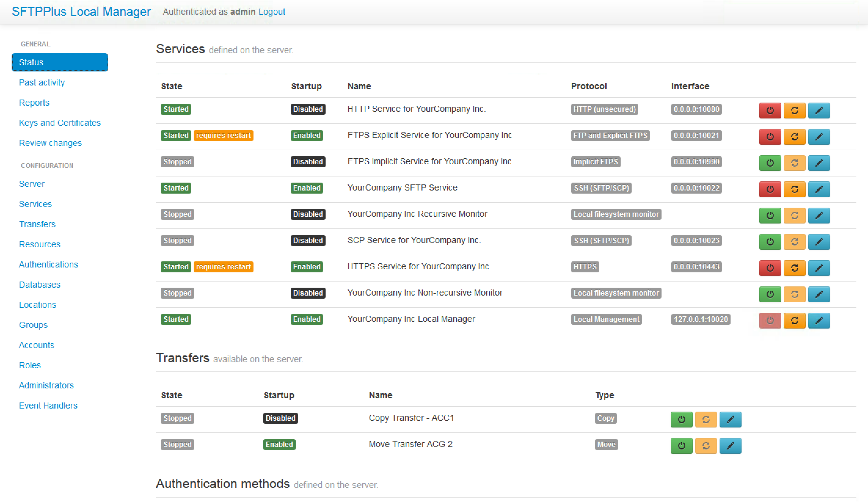Select Status in the General menu
Screen dimensions: 868x502
pos(60,62)
